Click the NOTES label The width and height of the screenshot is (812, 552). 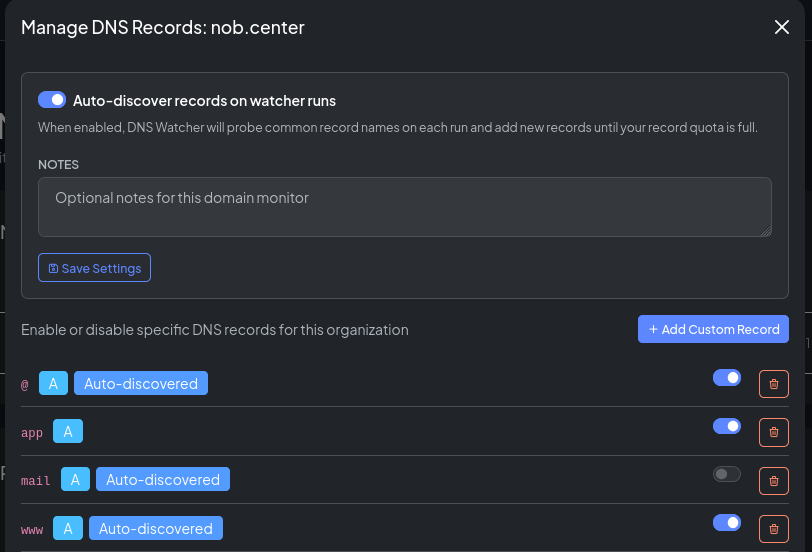59,165
